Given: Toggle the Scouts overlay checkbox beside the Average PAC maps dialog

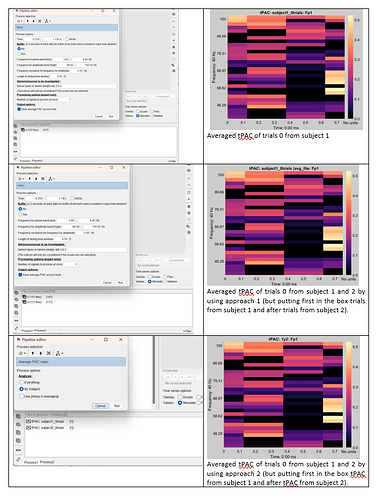Looking at the screenshot, I should [180, 397].
